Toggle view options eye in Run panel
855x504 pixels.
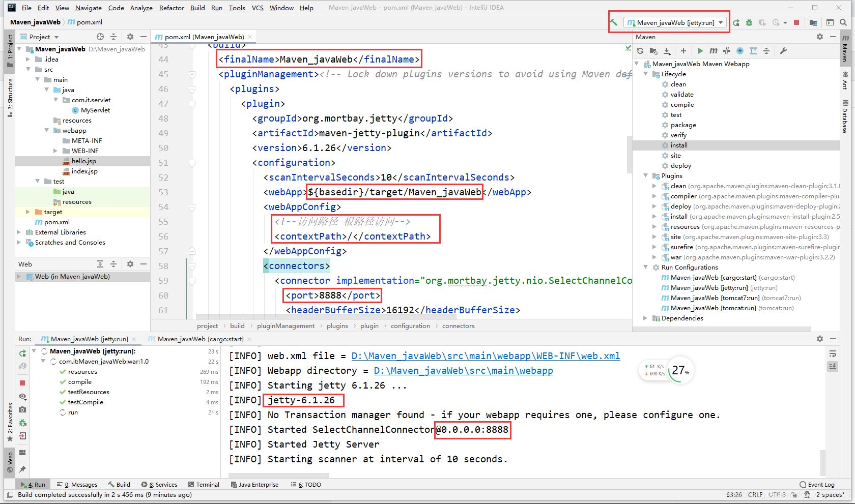pyautogui.click(x=22, y=396)
